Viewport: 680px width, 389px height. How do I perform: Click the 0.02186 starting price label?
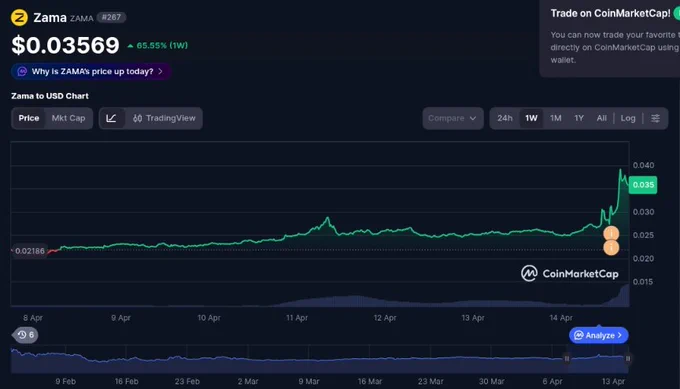point(29,251)
